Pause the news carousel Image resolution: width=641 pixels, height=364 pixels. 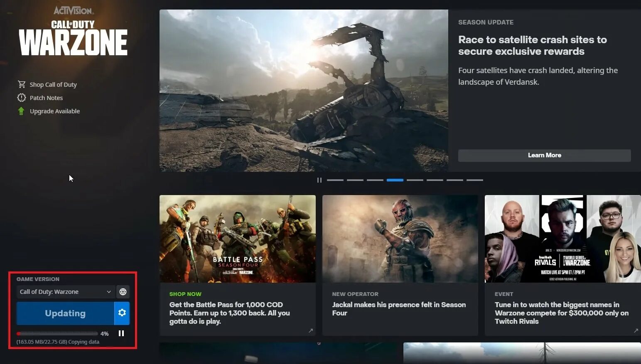pos(319,180)
